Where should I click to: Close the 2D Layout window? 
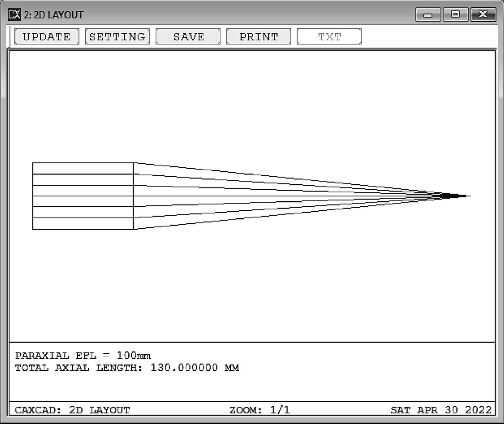point(483,14)
